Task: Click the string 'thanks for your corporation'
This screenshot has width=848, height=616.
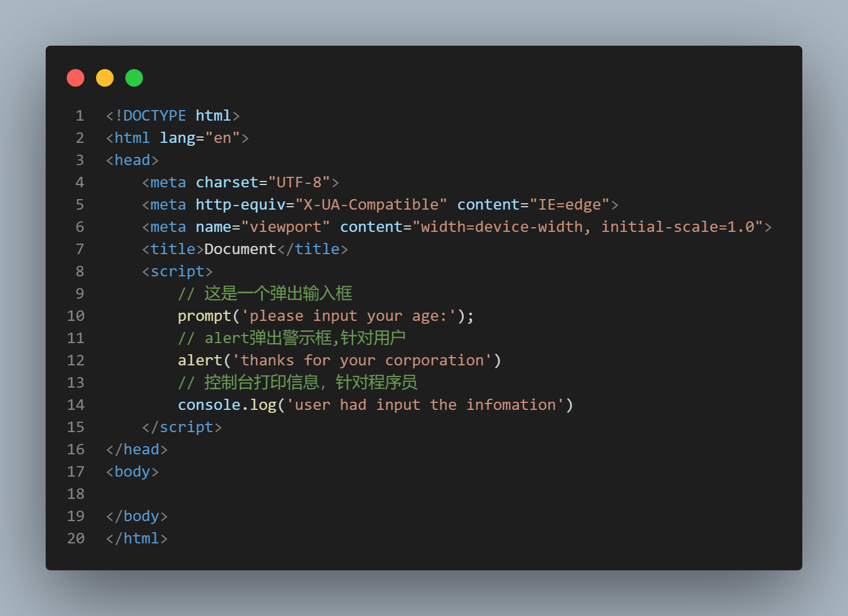Action: pos(363,360)
